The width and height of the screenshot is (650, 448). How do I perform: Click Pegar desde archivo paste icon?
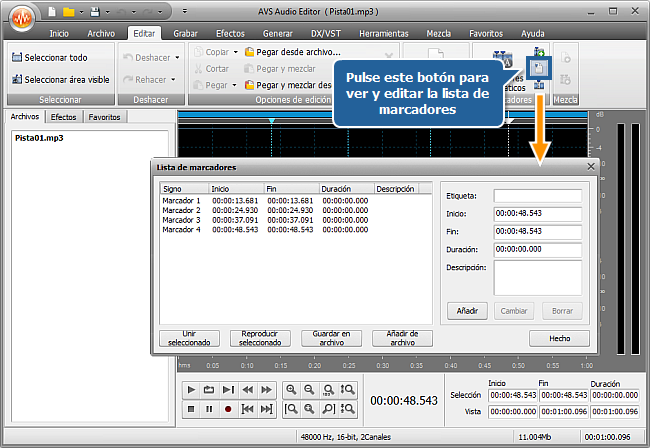tap(249, 52)
